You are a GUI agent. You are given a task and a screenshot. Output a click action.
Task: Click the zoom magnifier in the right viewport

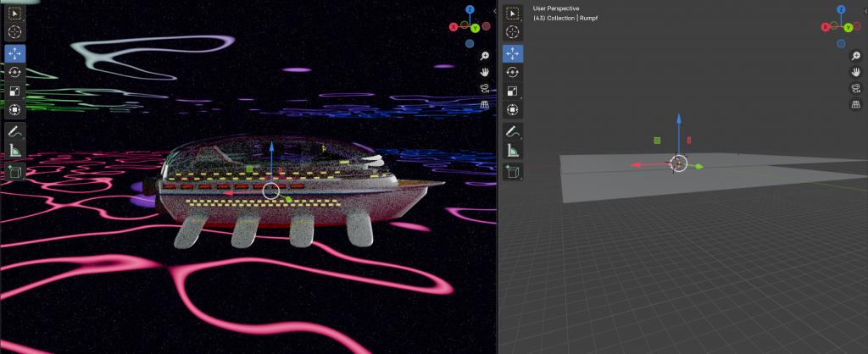pyautogui.click(x=856, y=56)
